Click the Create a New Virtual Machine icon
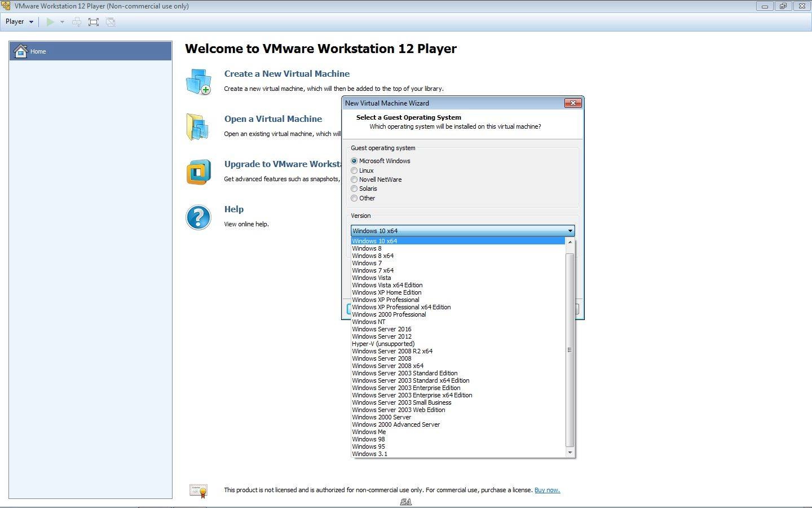 [x=198, y=82]
